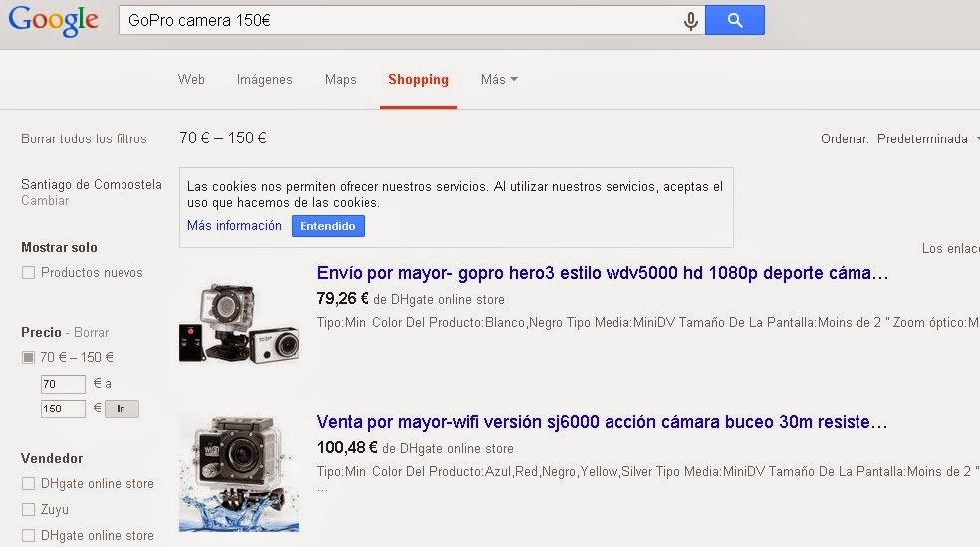
Task: Switch to the Imágenes tab
Action: tap(264, 80)
